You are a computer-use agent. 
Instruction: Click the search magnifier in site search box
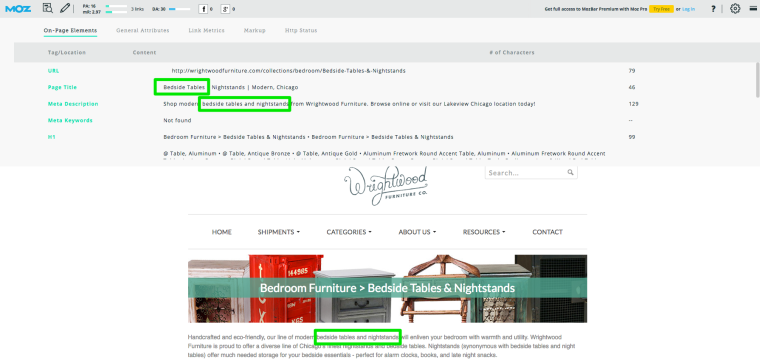(570, 172)
